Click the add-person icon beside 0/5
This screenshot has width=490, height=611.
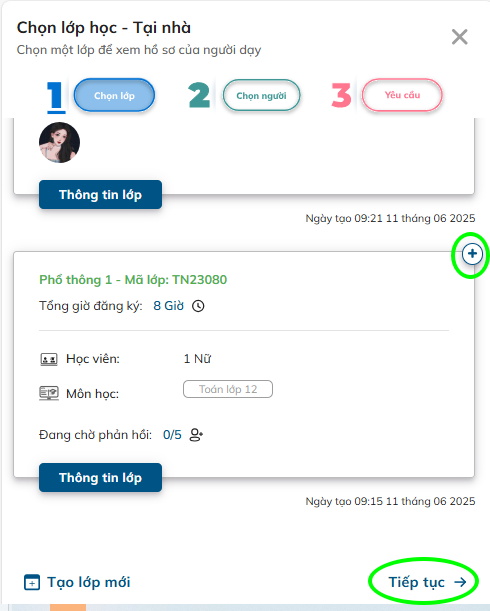(196, 434)
